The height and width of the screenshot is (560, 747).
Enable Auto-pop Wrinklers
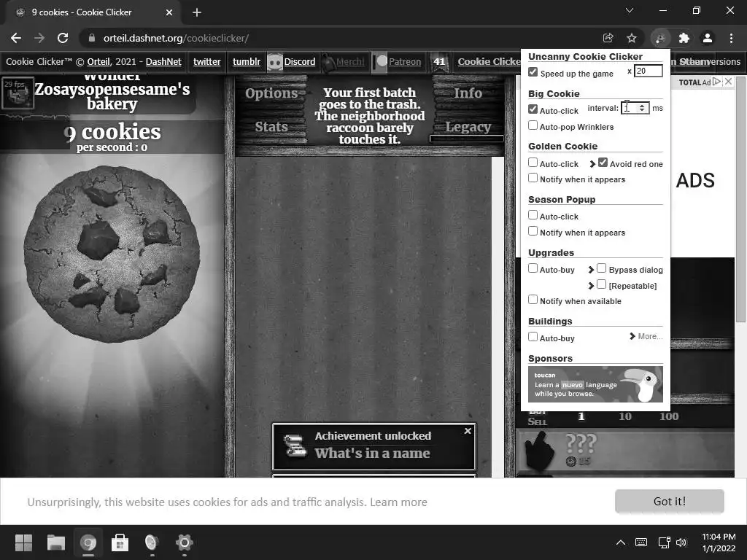(x=533, y=125)
